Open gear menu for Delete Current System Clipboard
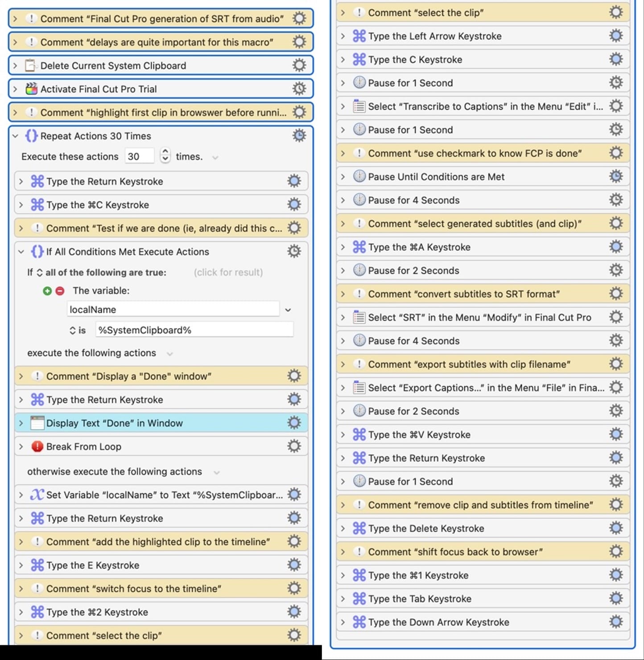Screen dimensions: 644x660 299,66
